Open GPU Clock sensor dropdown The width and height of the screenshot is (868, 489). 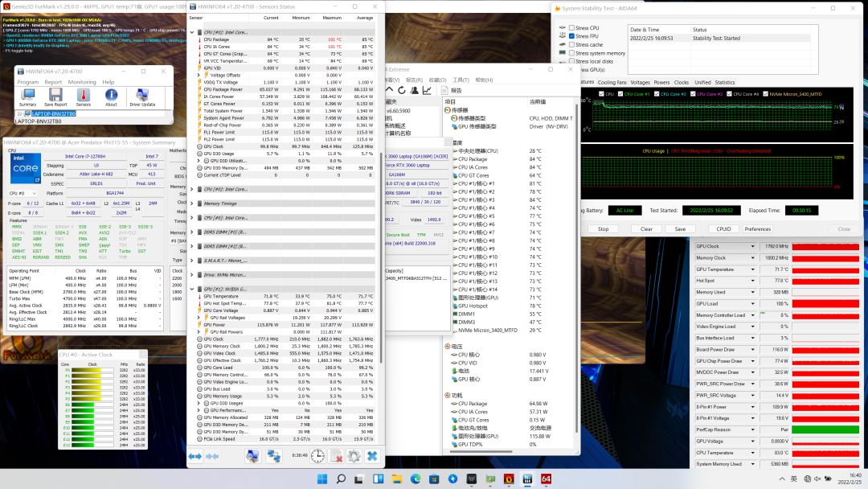pyautogui.click(x=753, y=246)
